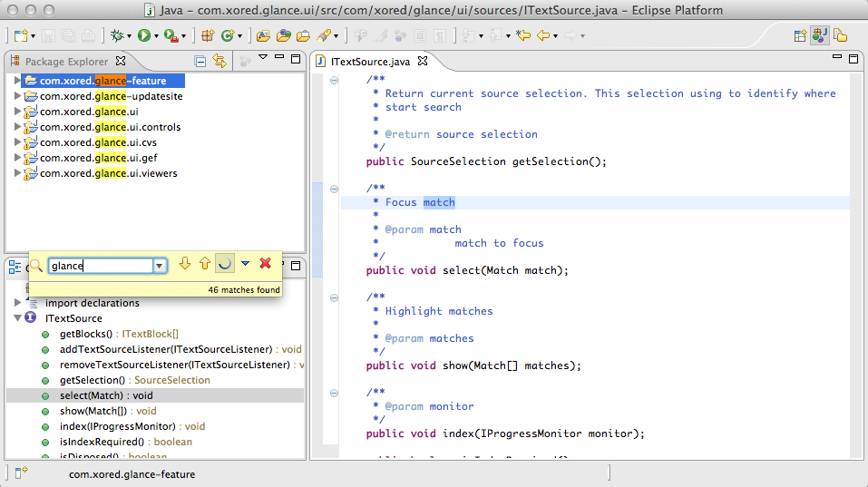Click the green Run button icon

point(144,36)
